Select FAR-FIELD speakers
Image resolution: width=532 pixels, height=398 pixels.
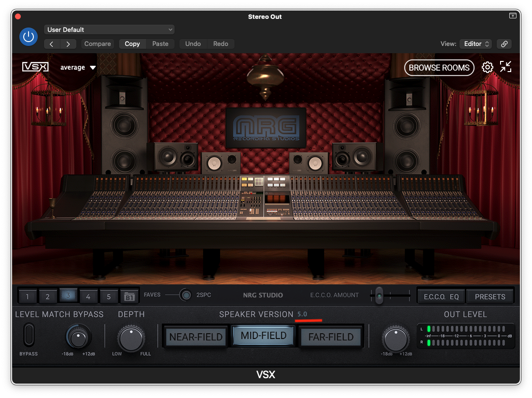click(x=331, y=337)
